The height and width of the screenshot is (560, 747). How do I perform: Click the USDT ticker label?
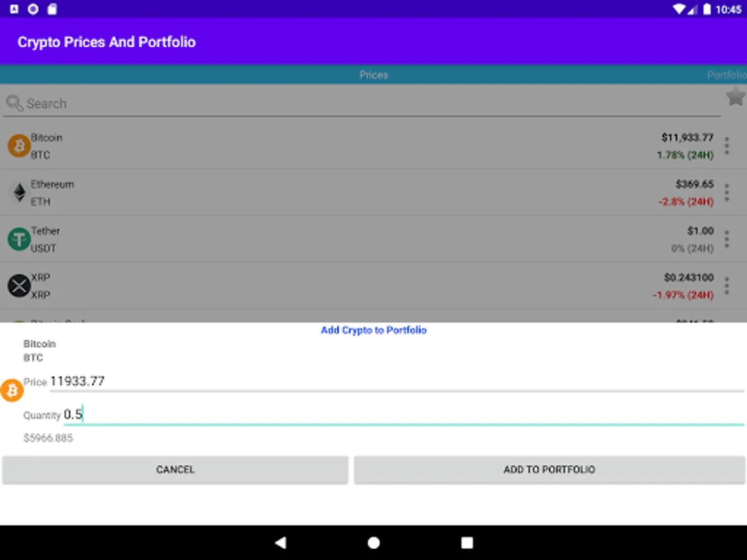pos(44,248)
